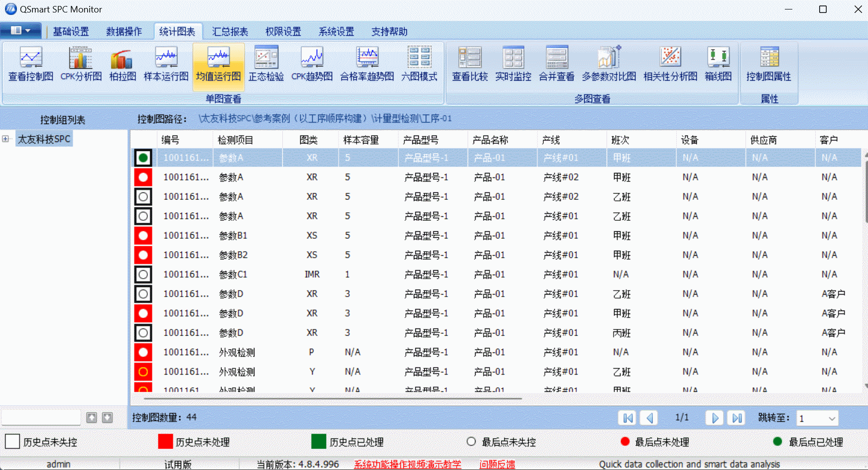Image resolution: width=868 pixels, height=470 pixels.
Task: Switch to the 汇总报表 tab
Action: 230,31
